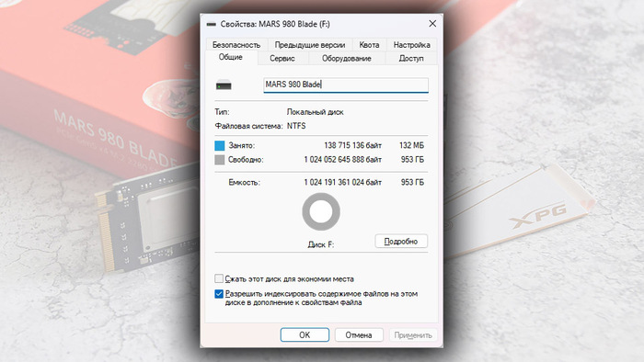Enable the Сжать этот диск checkbox
The height and width of the screenshot is (362, 644).
(219, 278)
